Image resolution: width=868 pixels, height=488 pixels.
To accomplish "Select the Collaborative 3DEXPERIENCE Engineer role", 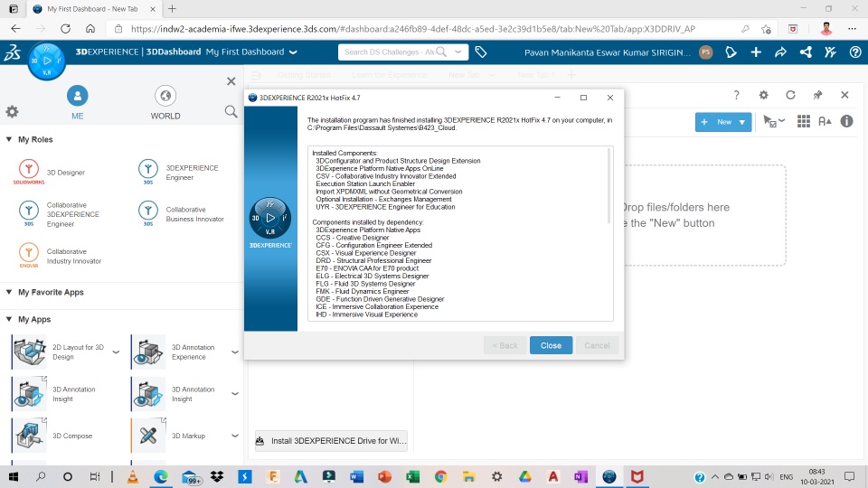I will tap(60, 214).
